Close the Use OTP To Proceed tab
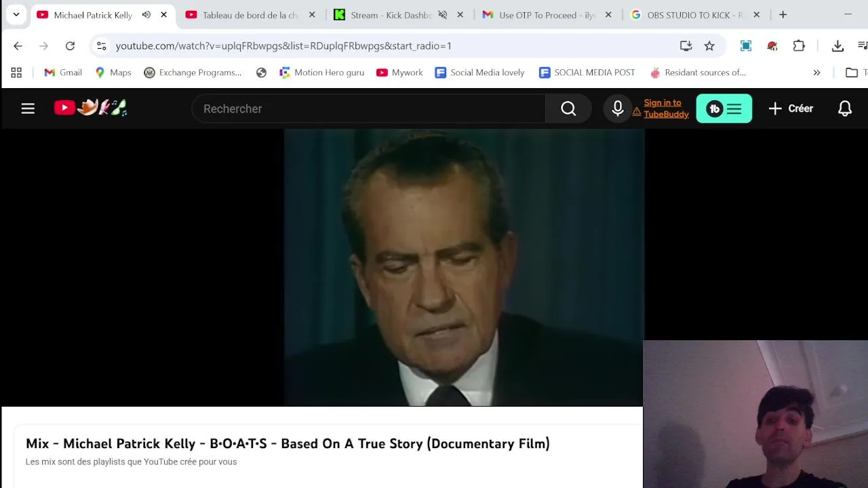 608,15
